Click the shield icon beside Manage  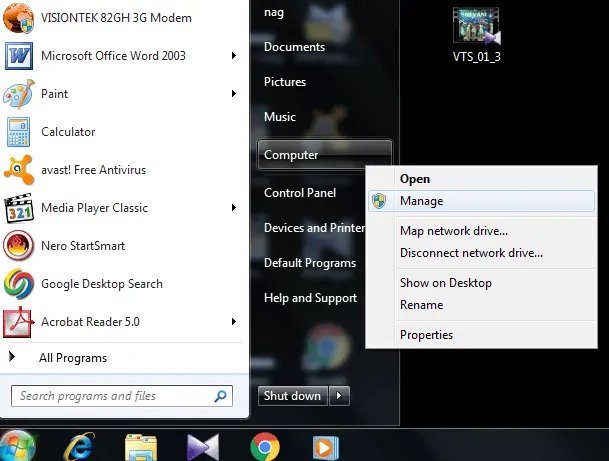(x=379, y=201)
